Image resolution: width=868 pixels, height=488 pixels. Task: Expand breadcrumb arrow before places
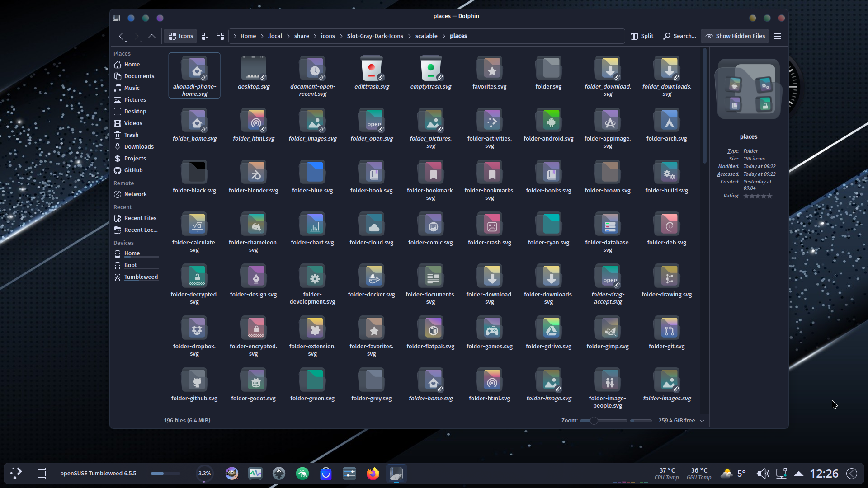pyautogui.click(x=444, y=36)
